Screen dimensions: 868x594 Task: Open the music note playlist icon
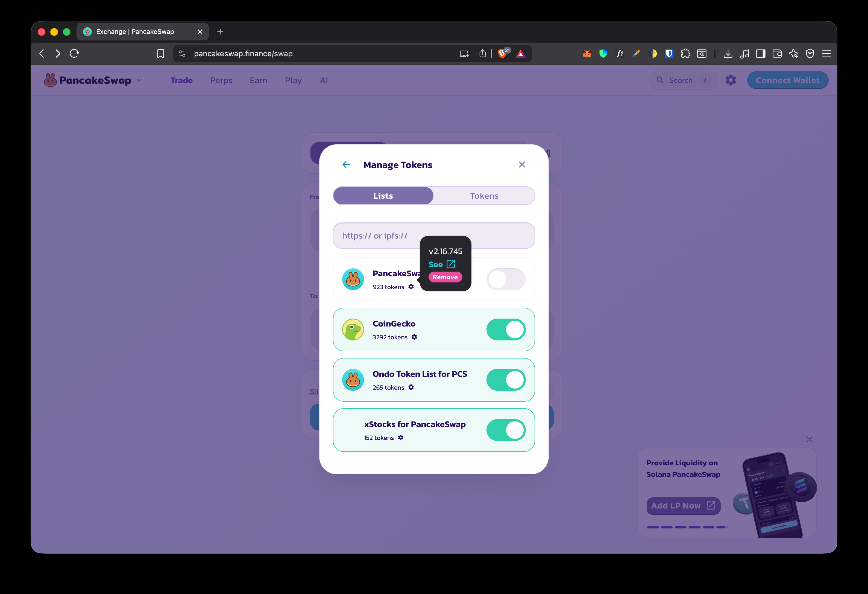point(744,54)
